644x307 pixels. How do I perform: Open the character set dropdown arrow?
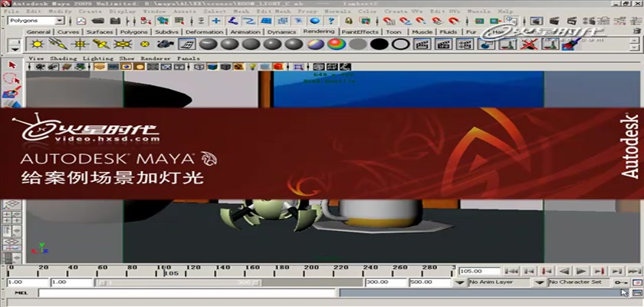(539, 282)
